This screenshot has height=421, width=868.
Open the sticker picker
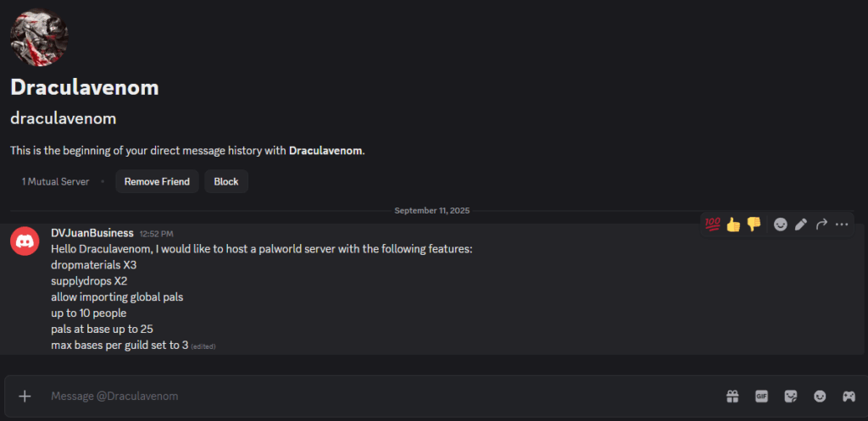click(x=791, y=396)
